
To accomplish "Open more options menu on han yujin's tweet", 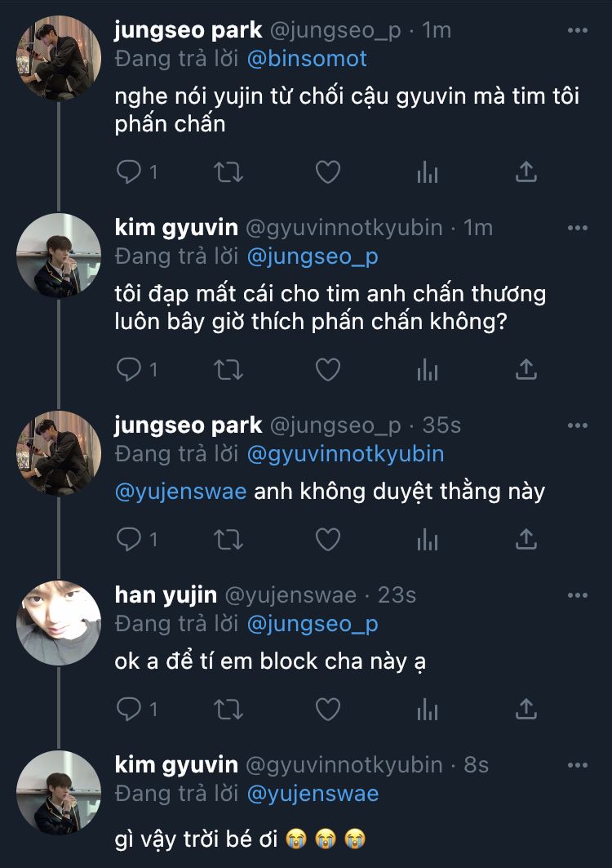I will [577, 595].
